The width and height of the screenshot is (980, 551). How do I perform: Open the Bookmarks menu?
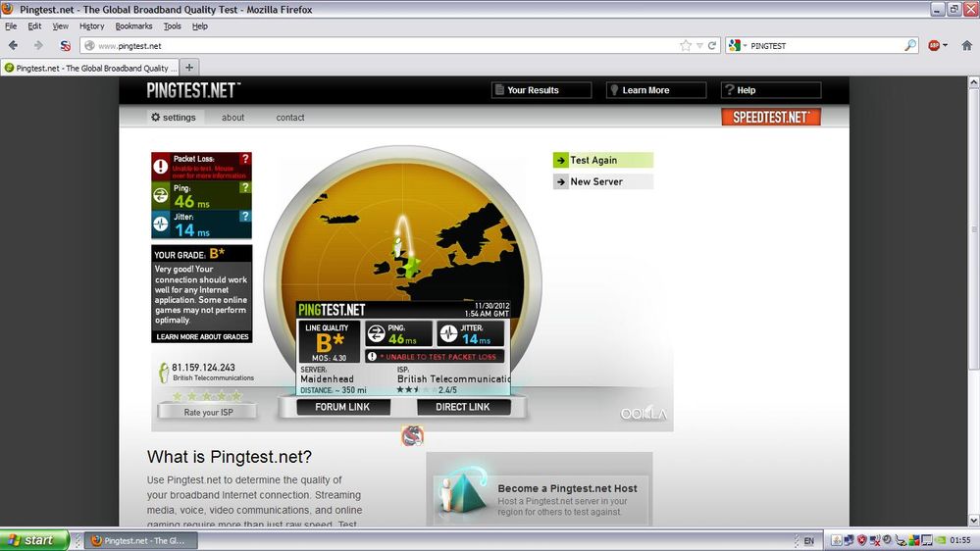[133, 26]
